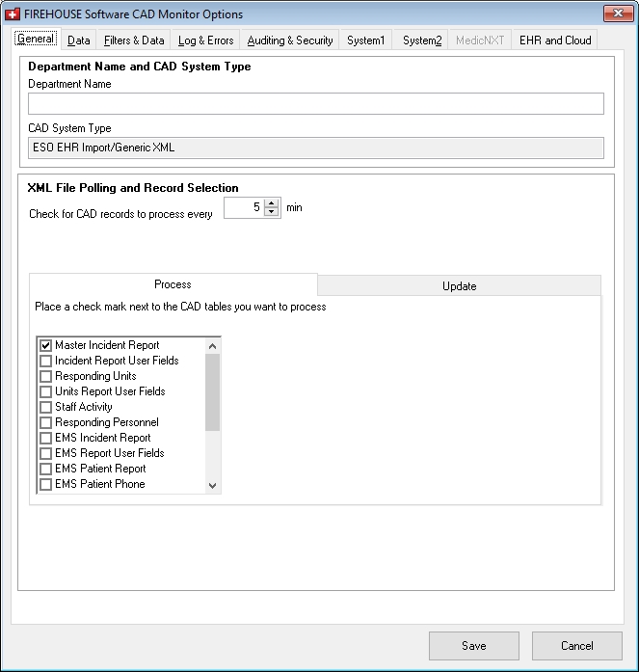The width and height of the screenshot is (639, 672).
Task: Close the CAD Monitor Options window
Action: pyautogui.click(x=618, y=13)
